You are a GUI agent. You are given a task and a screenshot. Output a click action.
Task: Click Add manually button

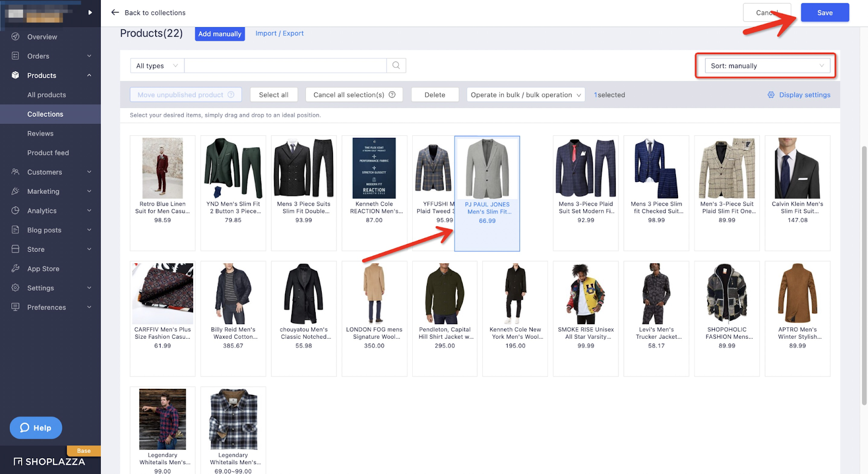pos(220,34)
